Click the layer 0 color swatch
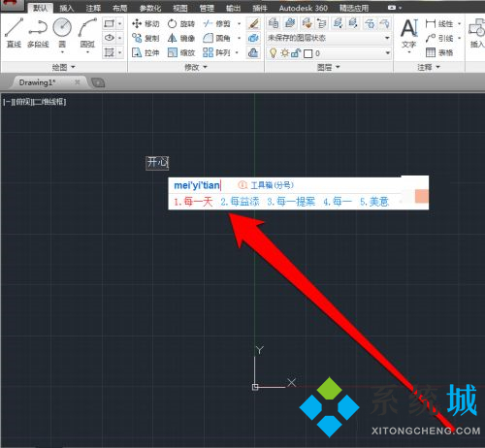 coord(308,53)
